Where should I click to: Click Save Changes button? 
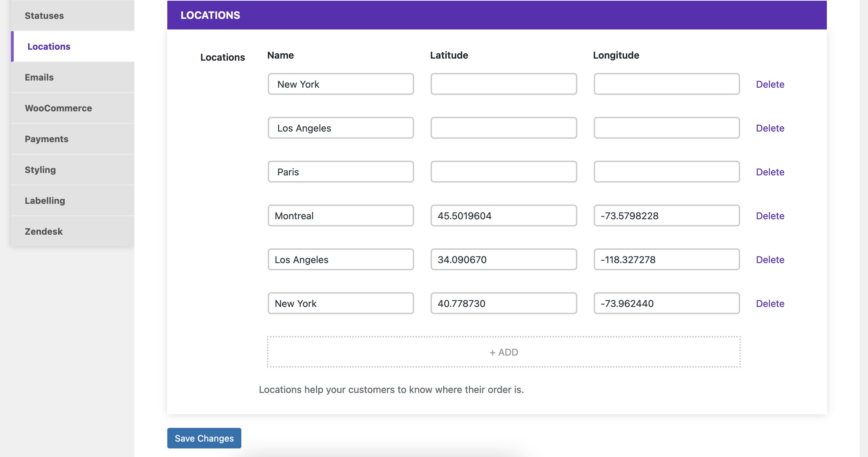tap(204, 438)
